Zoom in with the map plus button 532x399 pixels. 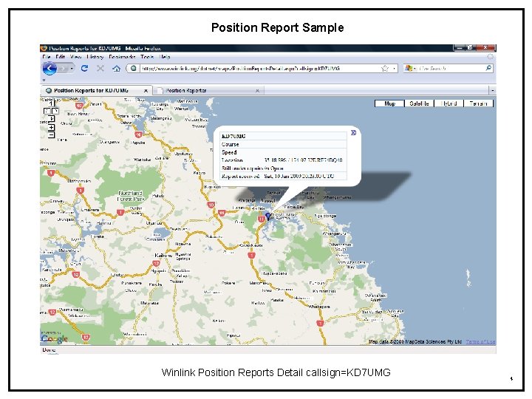point(51,127)
